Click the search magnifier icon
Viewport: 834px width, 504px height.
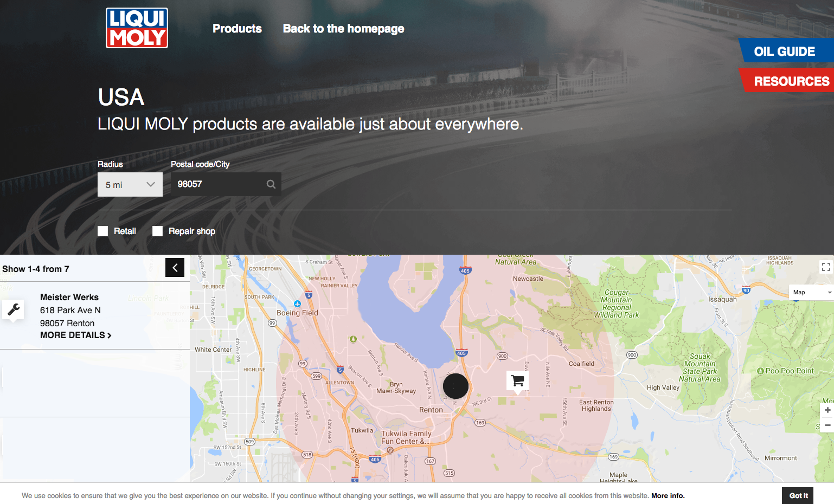click(x=271, y=184)
